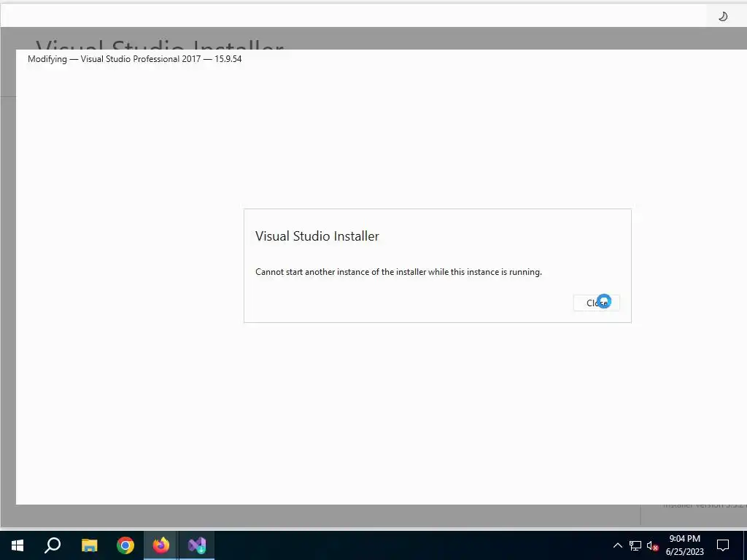Open the clock showing 9:04 PM
Image resolution: width=747 pixels, height=560 pixels.
pos(684,545)
